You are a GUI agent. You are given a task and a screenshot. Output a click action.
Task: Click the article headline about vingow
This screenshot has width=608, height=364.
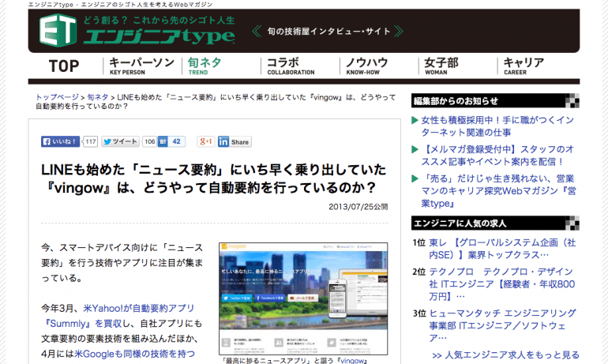214,179
